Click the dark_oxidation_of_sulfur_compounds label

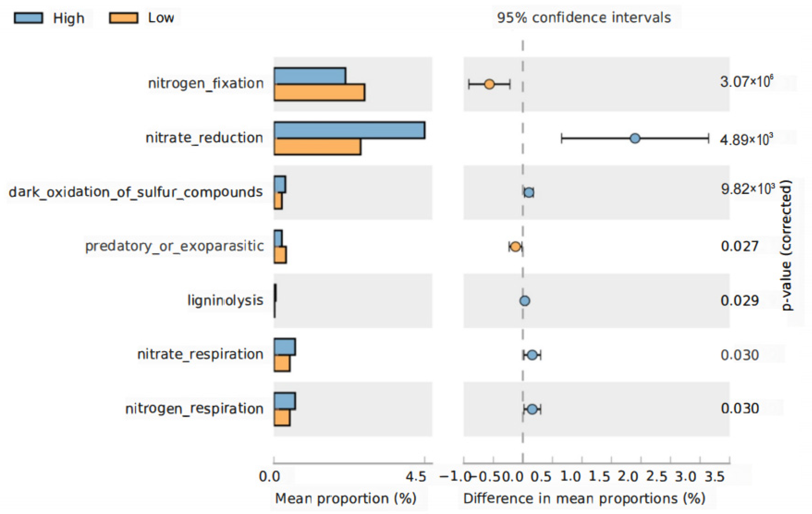(135, 192)
